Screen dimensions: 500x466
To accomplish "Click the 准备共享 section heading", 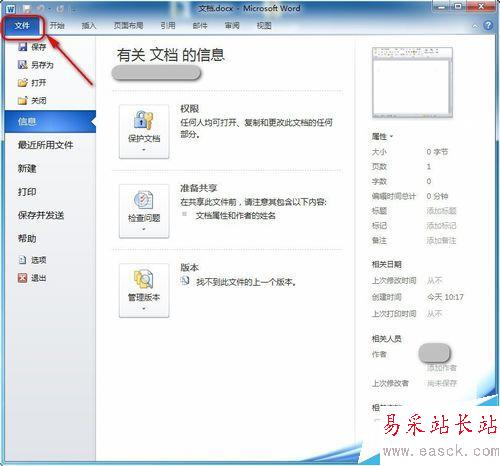I will point(199,188).
